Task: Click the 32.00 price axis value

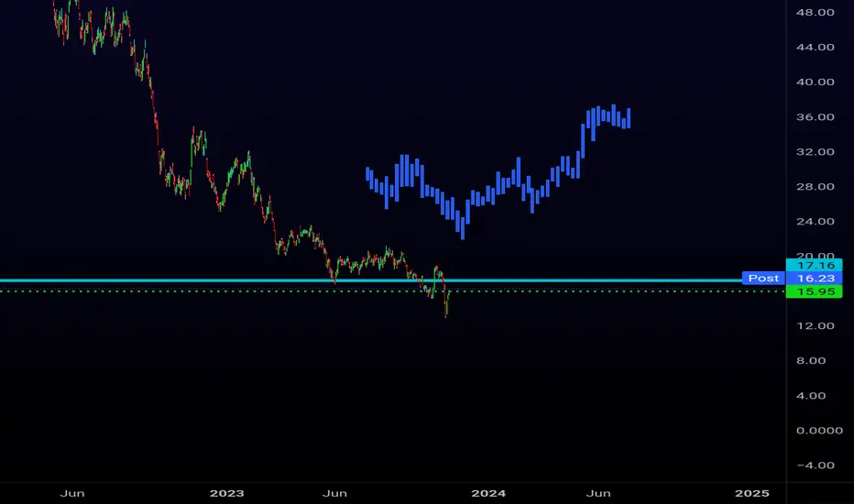Action: coord(815,151)
